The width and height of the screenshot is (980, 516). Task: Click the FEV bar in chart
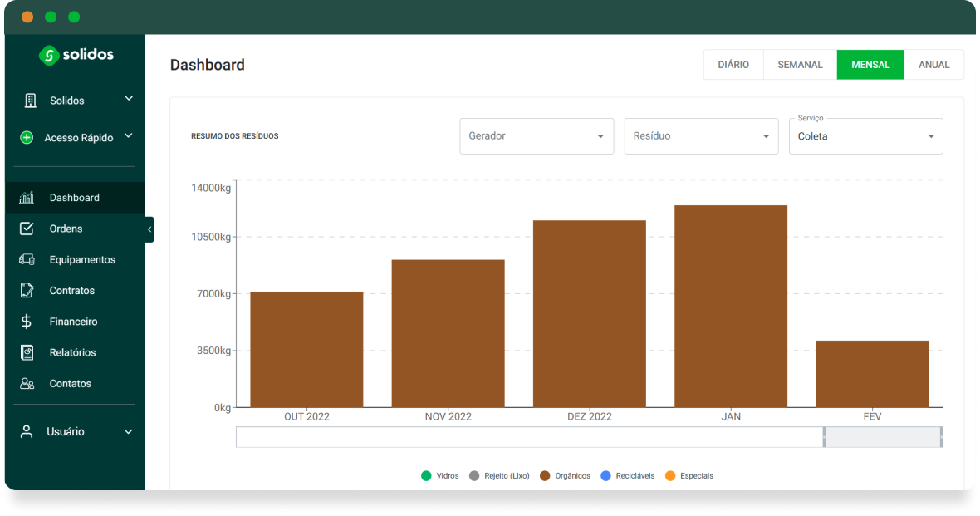click(872, 374)
